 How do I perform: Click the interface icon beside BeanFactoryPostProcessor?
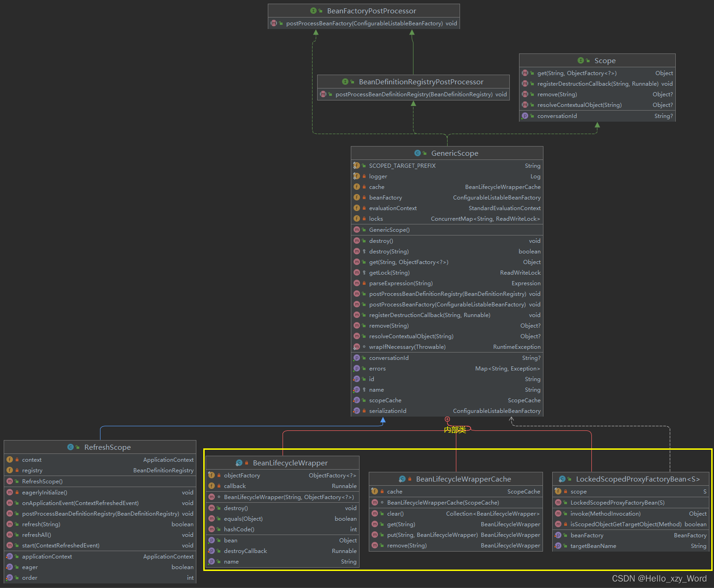click(x=313, y=11)
